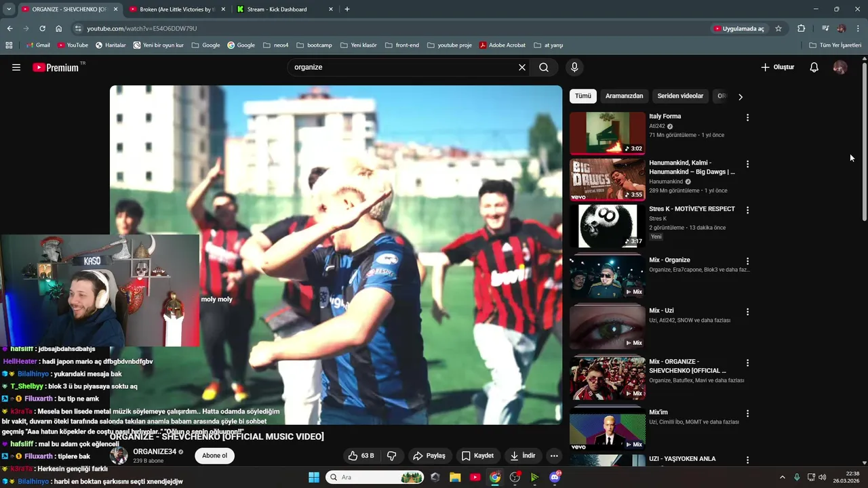Select the Seriden videolar filter chip
Screen dimensions: 868x488
[680, 96]
